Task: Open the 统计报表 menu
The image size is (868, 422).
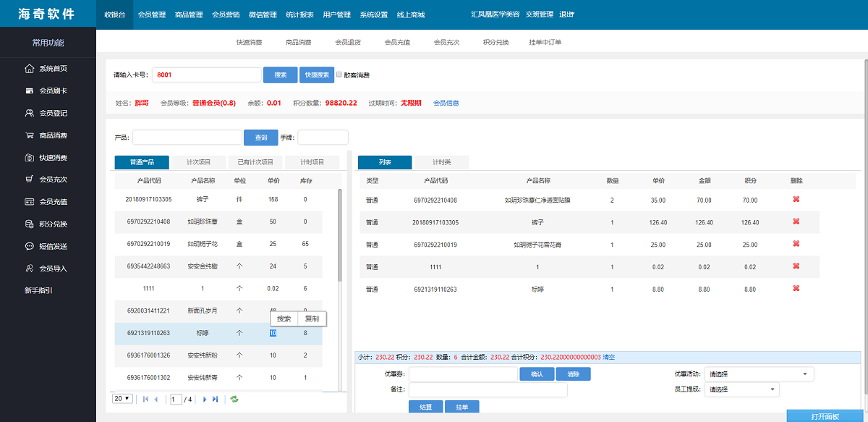Action: [x=298, y=13]
